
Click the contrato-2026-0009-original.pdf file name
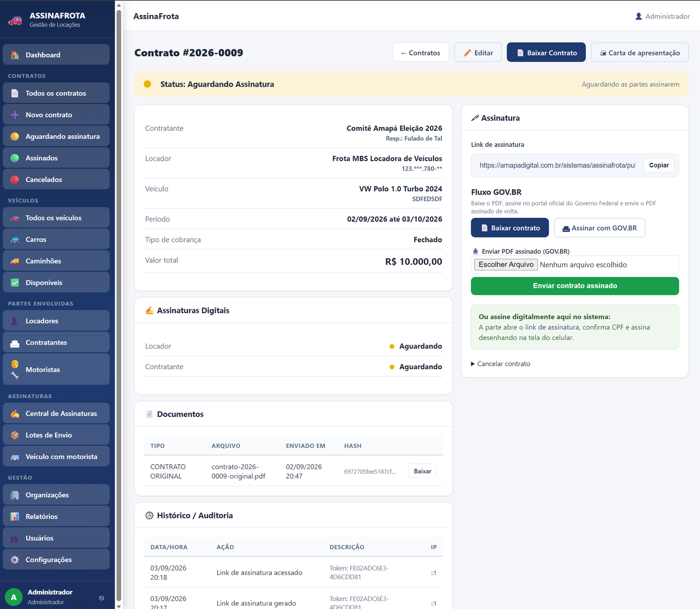pos(238,472)
